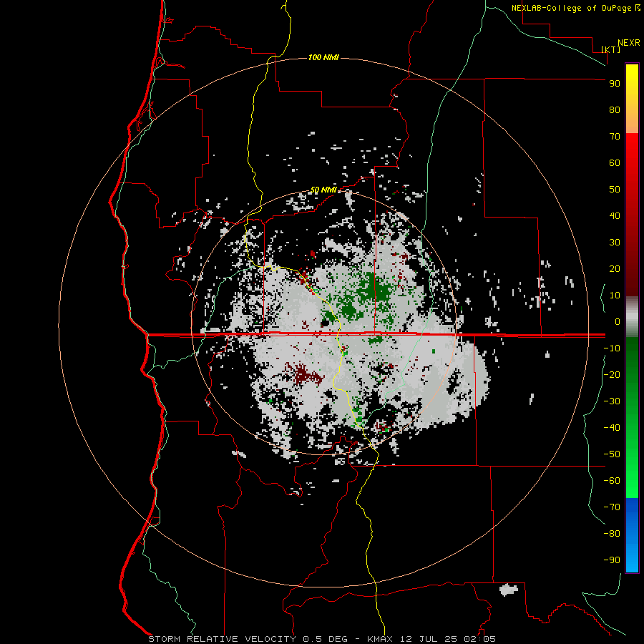644x644 pixels.
Task: Click the 02:05 timestamp
Action: (x=479, y=639)
